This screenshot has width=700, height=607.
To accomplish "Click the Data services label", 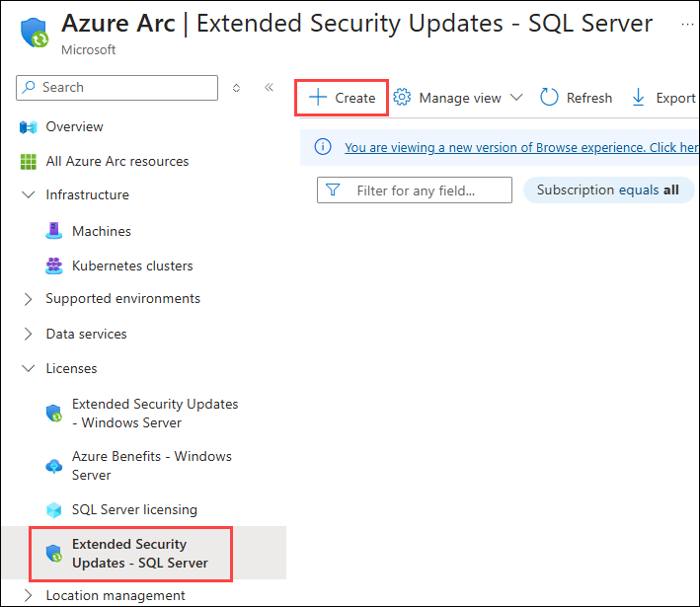I will click(87, 334).
